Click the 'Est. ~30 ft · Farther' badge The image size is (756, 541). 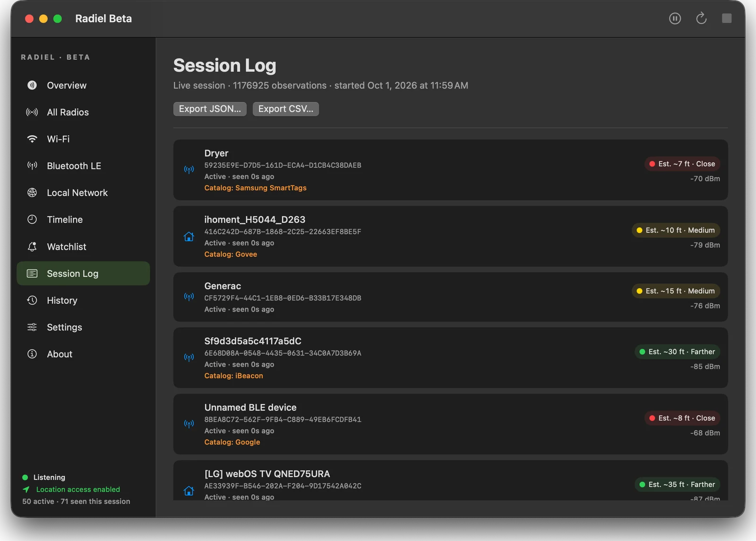pos(677,352)
